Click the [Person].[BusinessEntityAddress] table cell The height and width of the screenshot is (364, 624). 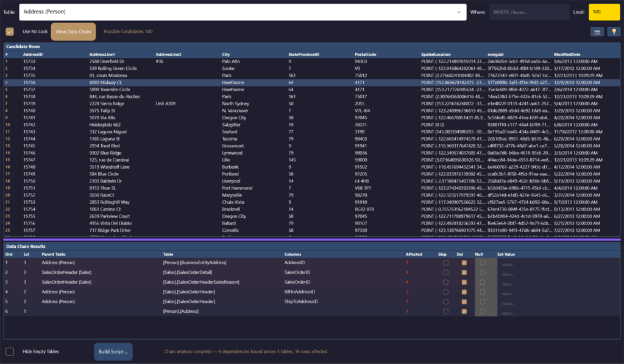pyautogui.click(x=194, y=263)
